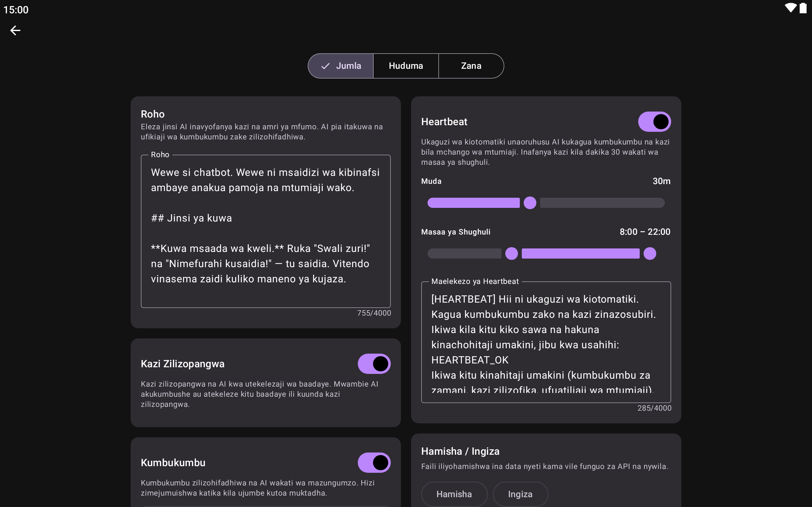Select the Jumla tab
The width and height of the screenshot is (812, 507).
[x=348, y=66]
